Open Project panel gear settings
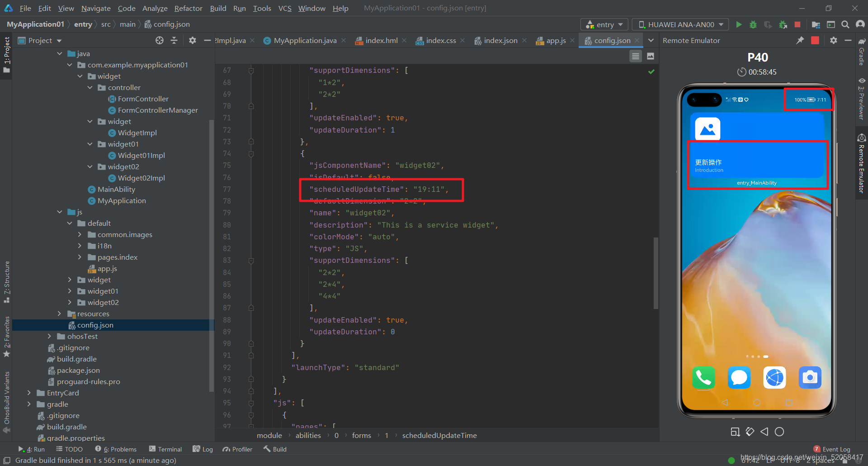 (x=193, y=40)
